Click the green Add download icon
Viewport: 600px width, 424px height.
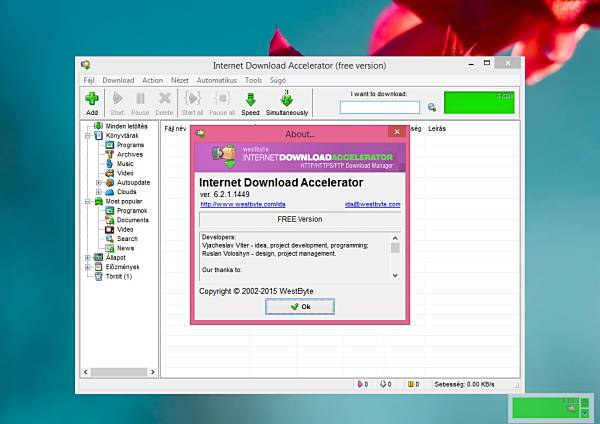coord(92,98)
